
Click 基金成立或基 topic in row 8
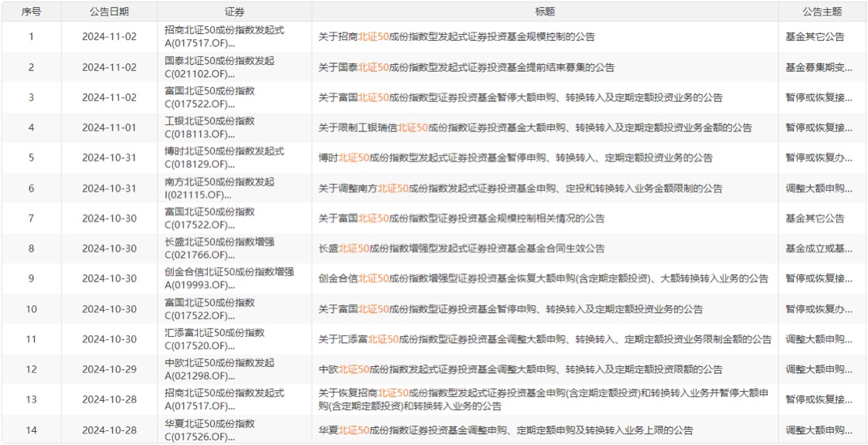coord(819,249)
